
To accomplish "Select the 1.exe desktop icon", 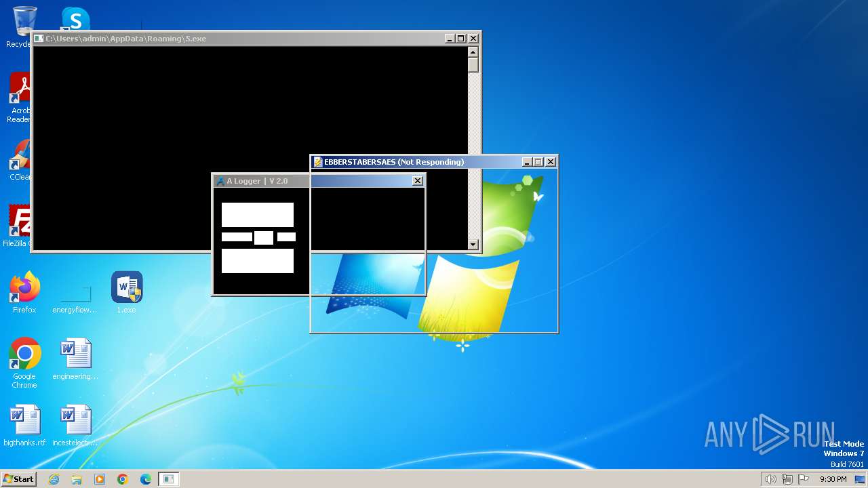I will point(127,292).
